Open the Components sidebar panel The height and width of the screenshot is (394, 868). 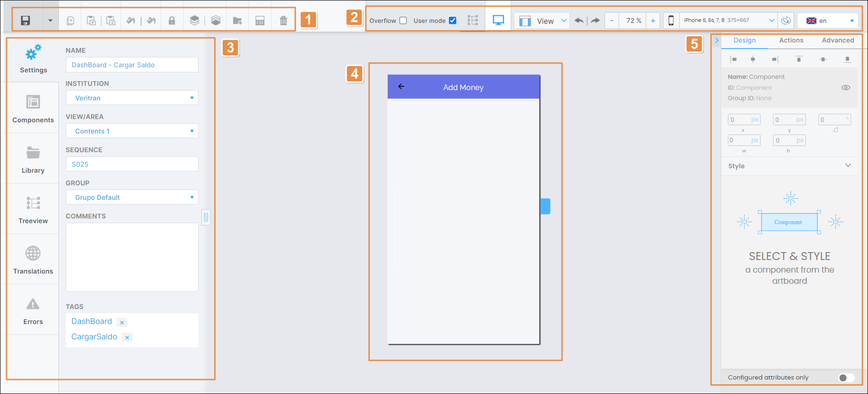[33, 108]
